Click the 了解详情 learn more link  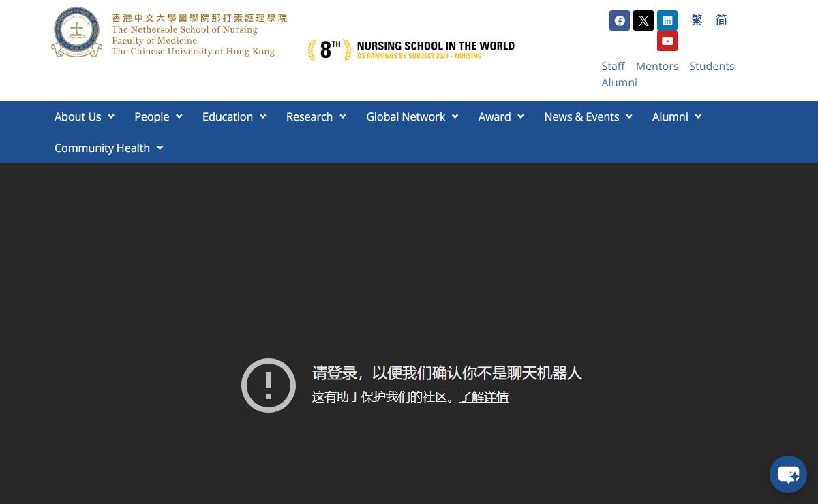(x=484, y=397)
